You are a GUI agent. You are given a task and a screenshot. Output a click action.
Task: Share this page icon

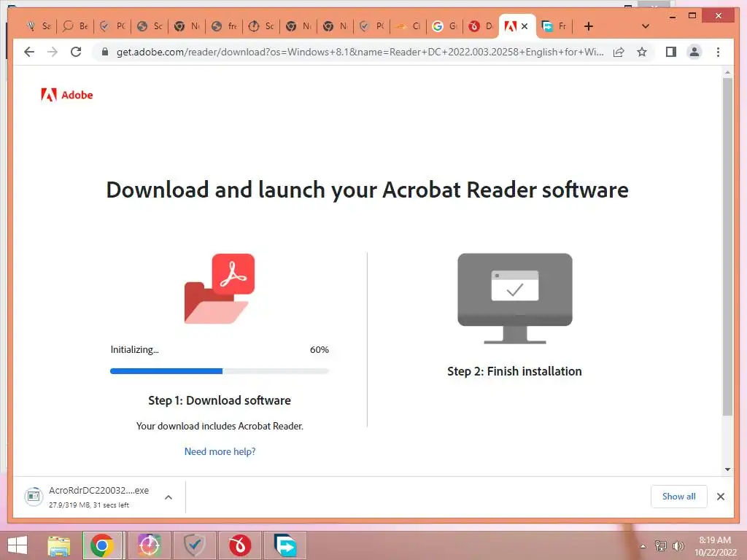(x=619, y=52)
